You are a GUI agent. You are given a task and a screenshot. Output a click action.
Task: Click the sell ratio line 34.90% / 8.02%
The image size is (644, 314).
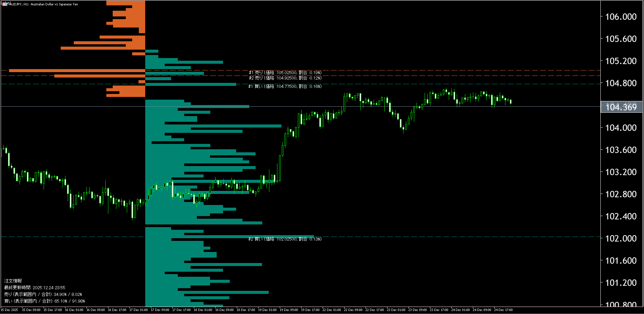(x=43, y=294)
